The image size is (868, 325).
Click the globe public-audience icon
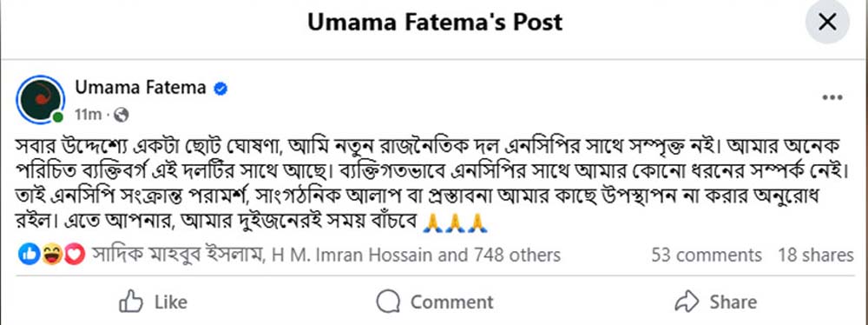[122, 115]
